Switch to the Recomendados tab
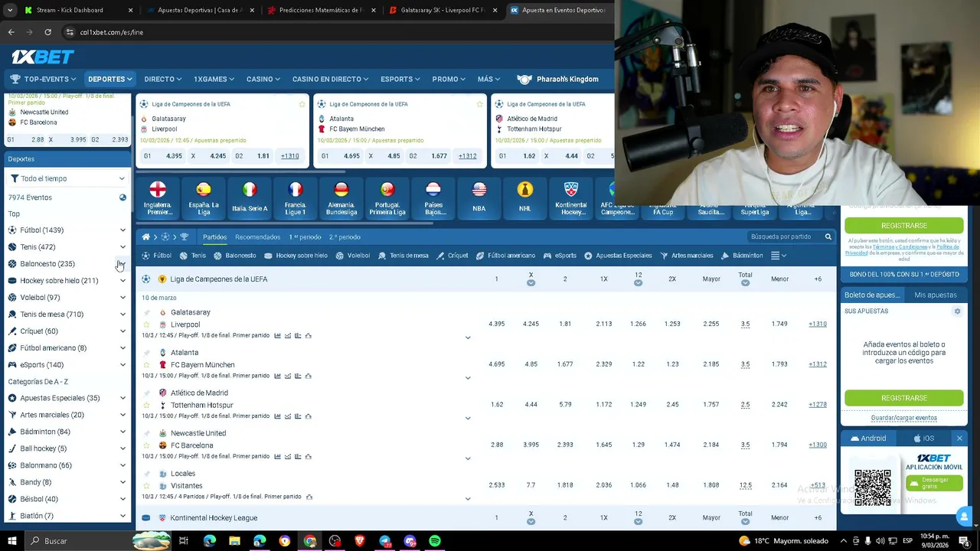Viewport: 980px width, 551px height. click(258, 237)
